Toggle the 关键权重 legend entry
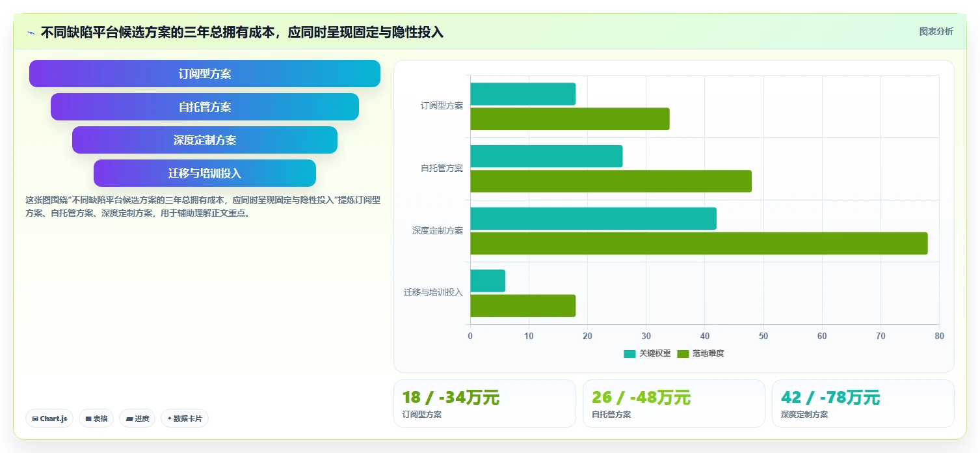This screenshot has height=453, width=980. (647, 353)
